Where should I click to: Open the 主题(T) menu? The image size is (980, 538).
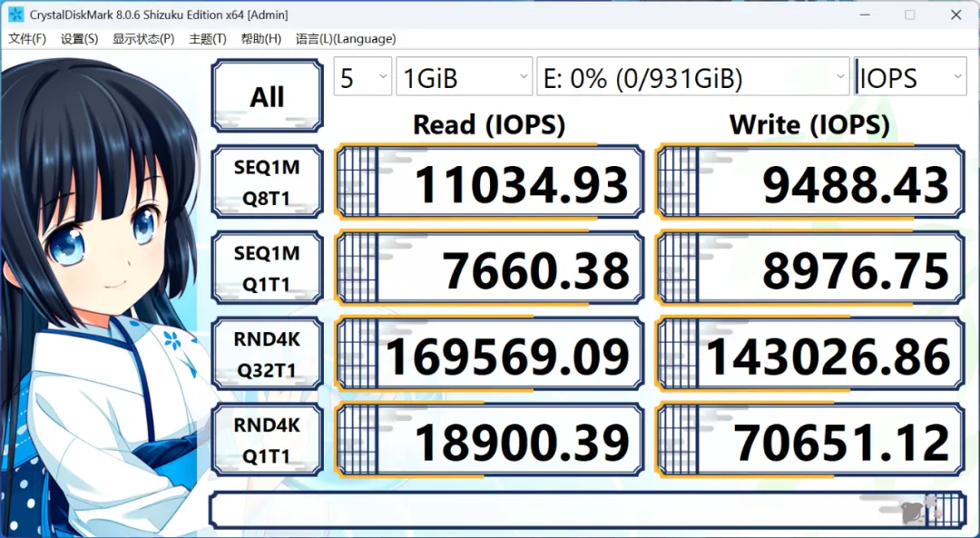(x=208, y=39)
